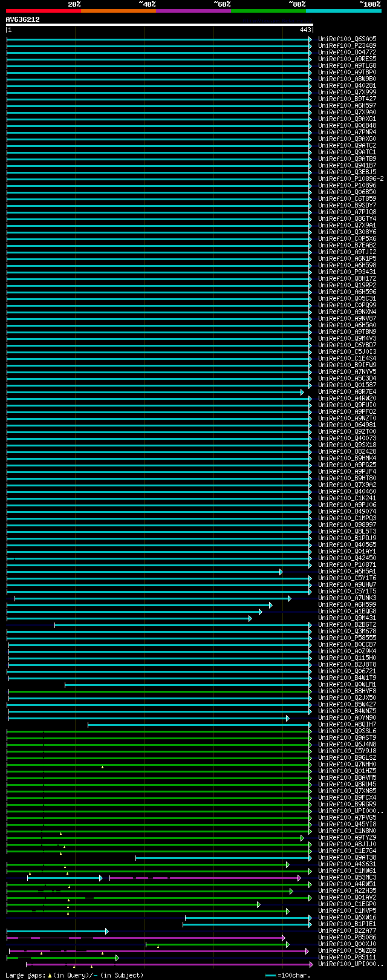Image resolution: width=387 pixels, height=980 pixels.
Task: Click the UniRef100_Q9SSL6 label
Action: (x=347, y=731)
